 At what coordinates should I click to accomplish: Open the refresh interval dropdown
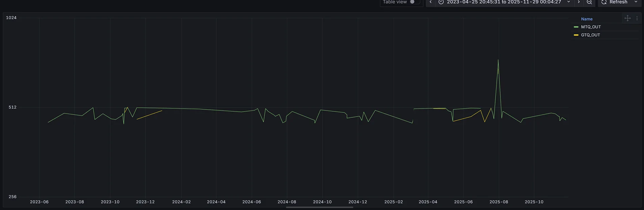636,2
